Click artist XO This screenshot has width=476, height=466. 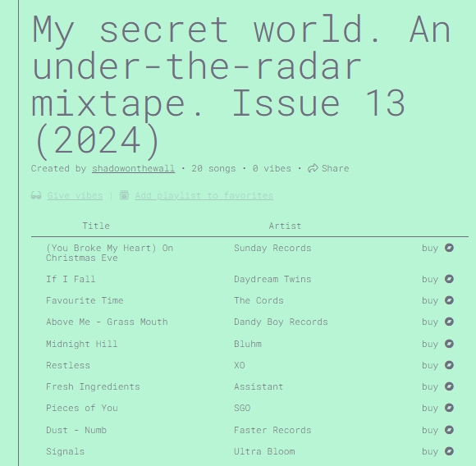click(239, 365)
